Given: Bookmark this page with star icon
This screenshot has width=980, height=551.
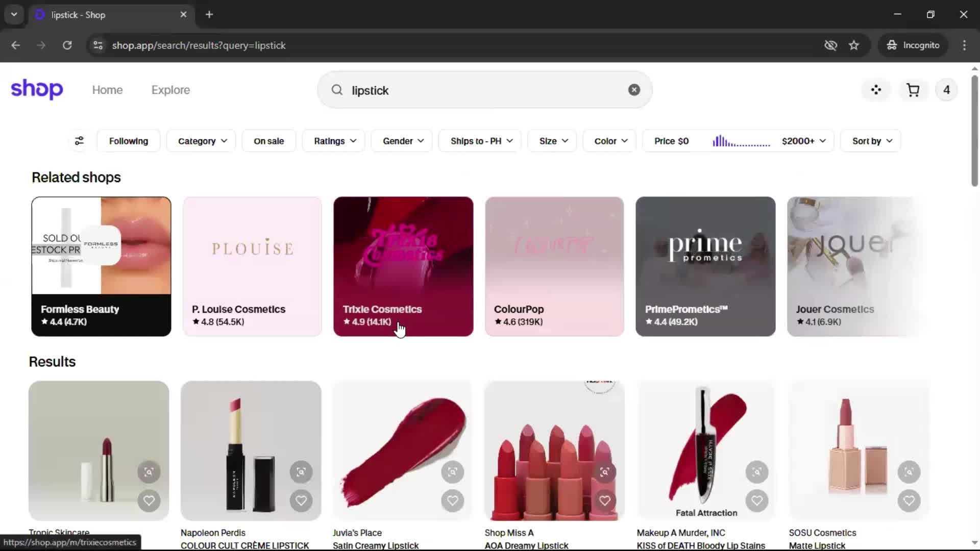Looking at the screenshot, I should (854, 45).
